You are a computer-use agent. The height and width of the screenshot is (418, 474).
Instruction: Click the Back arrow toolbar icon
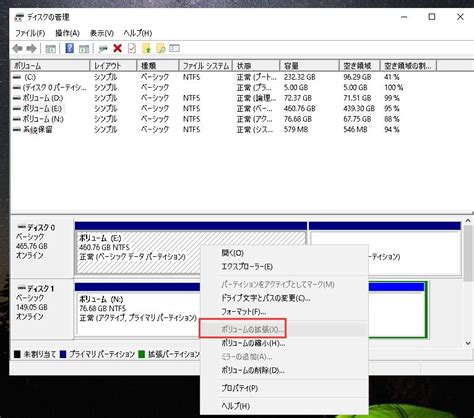(17, 49)
